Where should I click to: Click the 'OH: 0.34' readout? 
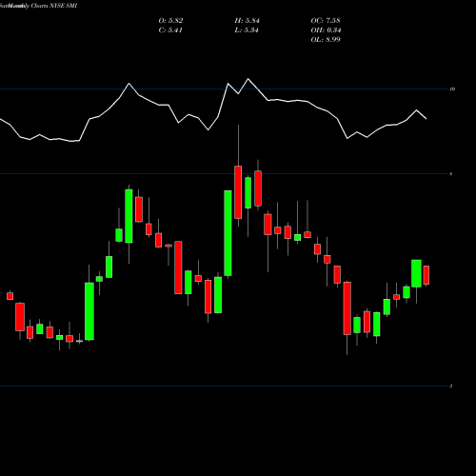pos(326,30)
